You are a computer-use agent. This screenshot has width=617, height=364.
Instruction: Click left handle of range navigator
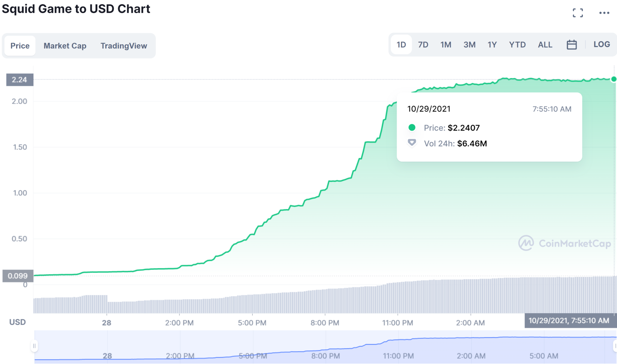pyautogui.click(x=34, y=346)
